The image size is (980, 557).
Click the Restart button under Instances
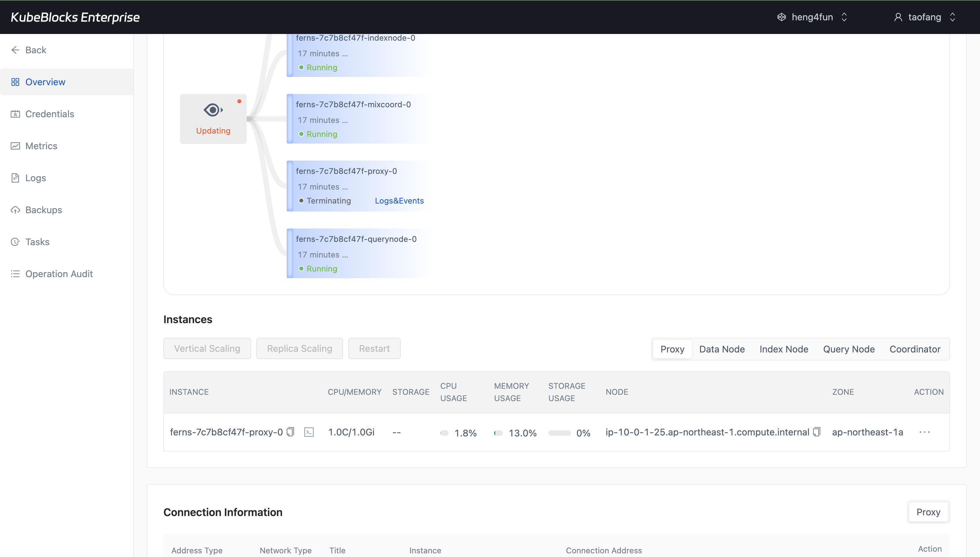pos(374,348)
